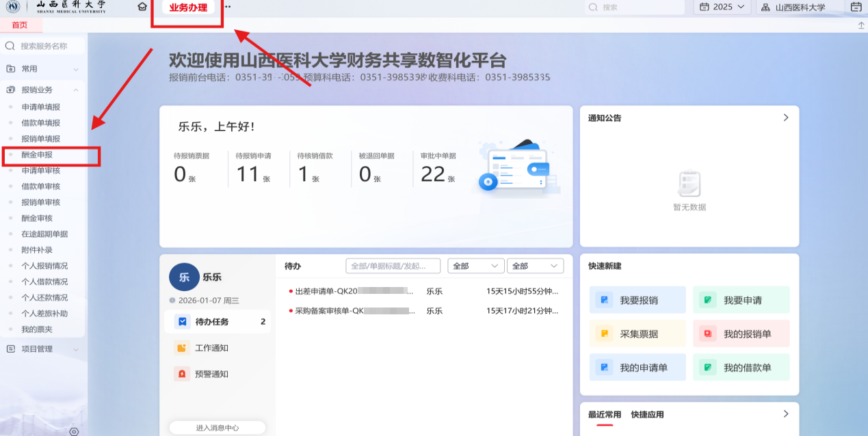Image resolution: width=868 pixels, height=436 pixels.
Task: Switch to the 业务办理 tab
Action: 188,8
